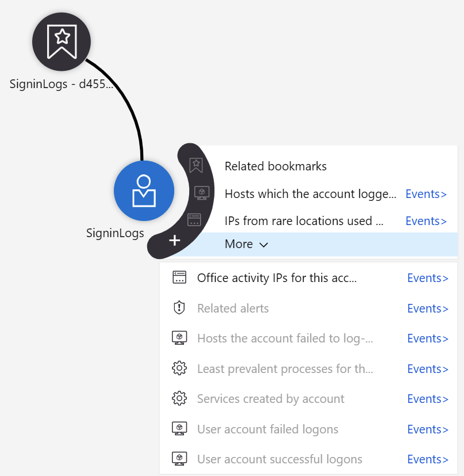Click the IP window icon in radial menu

194,220
